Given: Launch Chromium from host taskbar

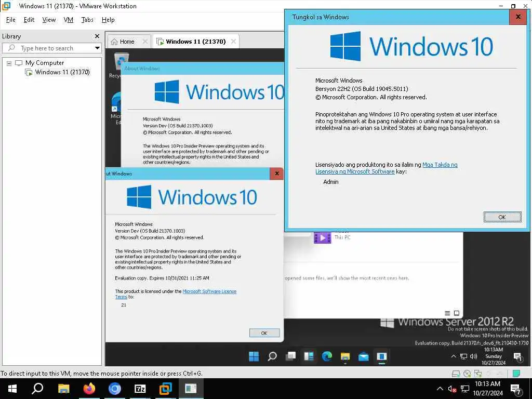Looking at the screenshot, I should click(115, 389).
